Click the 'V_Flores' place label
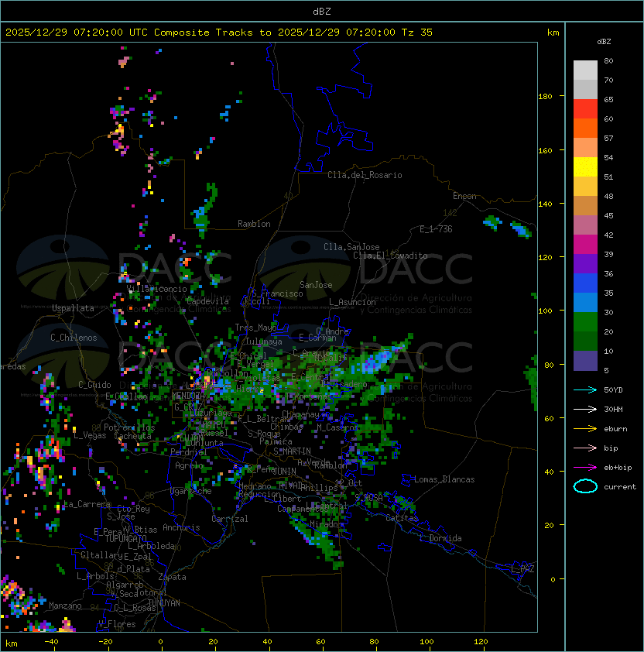The height and width of the screenshot is (652, 644). click(117, 624)
